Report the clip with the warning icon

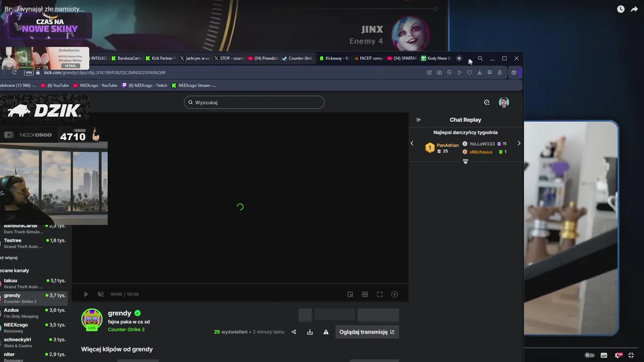tap(326, 332)
